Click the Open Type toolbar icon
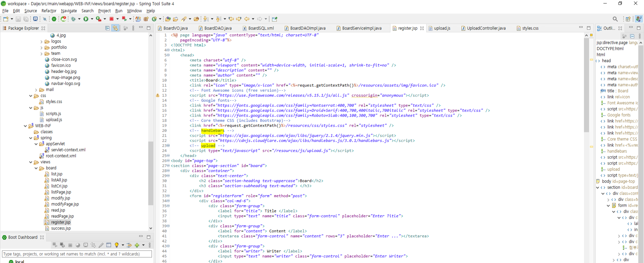Screen dimensions: 644x263 168,19
